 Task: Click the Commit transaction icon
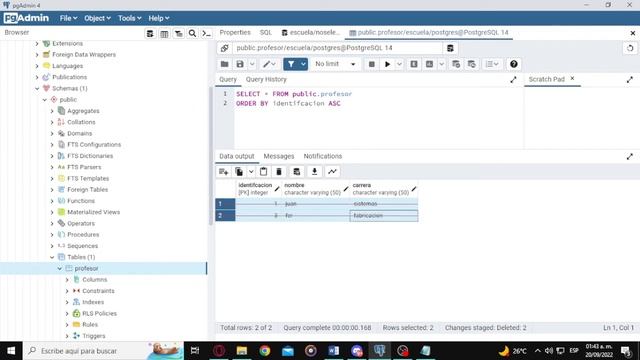(456, 64)
